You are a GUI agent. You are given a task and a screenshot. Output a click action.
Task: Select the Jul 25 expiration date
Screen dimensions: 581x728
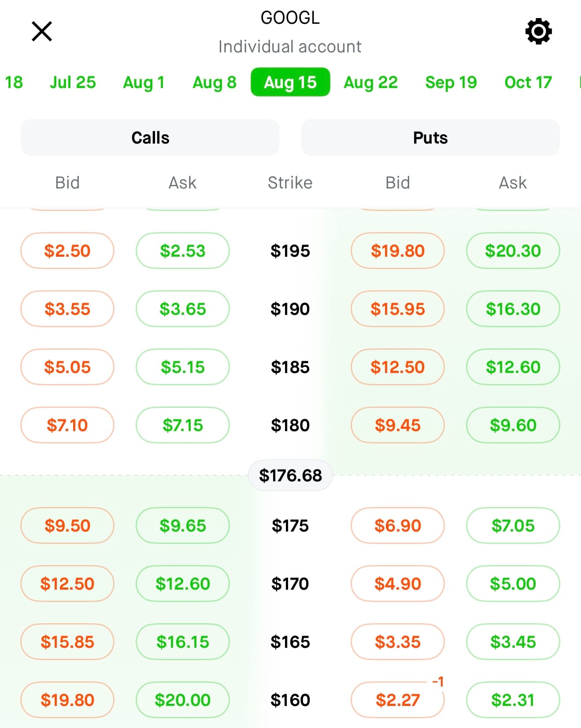coord(73,82)
